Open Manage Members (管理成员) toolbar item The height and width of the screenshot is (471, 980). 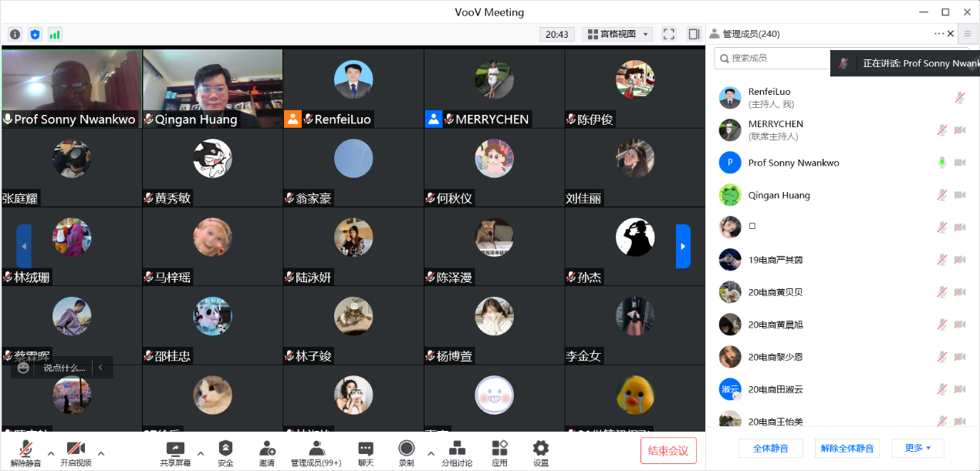(x=316, y=453)
